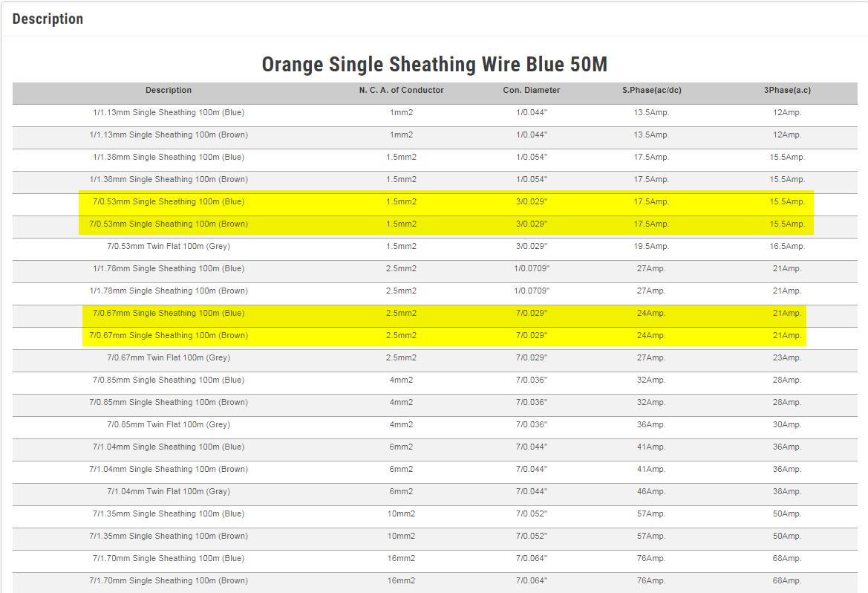868x593 pixels.
Task: Click 50Amp. in the 7/1.35mm Brown row
Action: pos(787,536)
